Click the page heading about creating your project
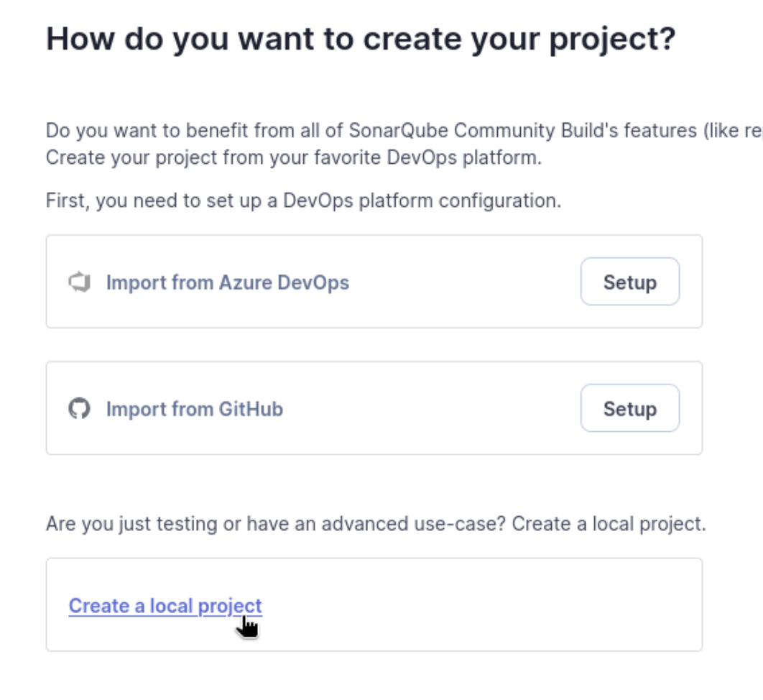The height and width of the screenshot is (700, 763). 361,40
